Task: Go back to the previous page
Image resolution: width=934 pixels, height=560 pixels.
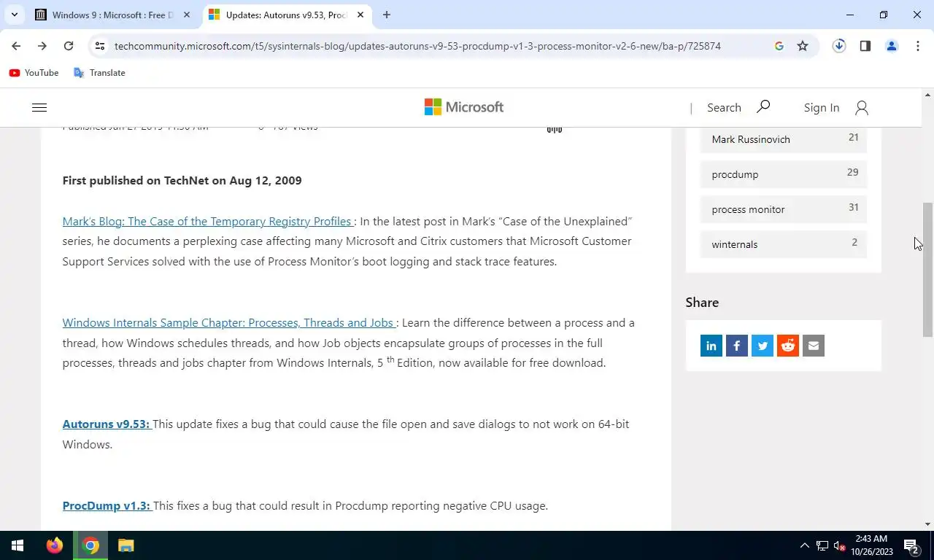Action: (16, 46)
